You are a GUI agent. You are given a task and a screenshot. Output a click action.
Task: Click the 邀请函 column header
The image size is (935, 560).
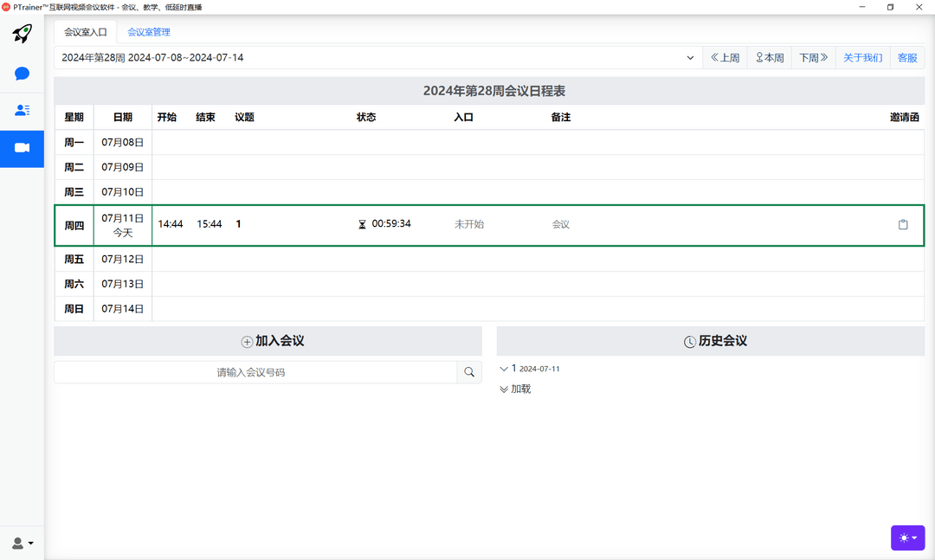click(x=904, y=118)
